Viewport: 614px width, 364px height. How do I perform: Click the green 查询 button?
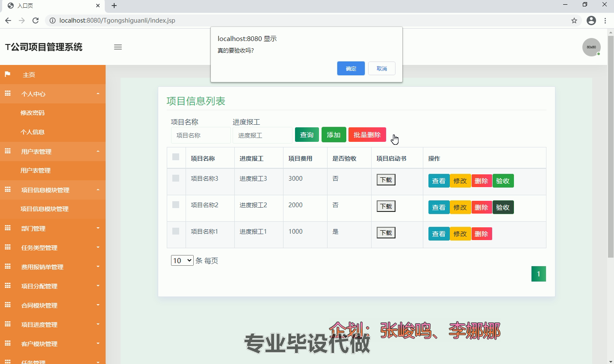pyautogui.click(x=307, y=135)
